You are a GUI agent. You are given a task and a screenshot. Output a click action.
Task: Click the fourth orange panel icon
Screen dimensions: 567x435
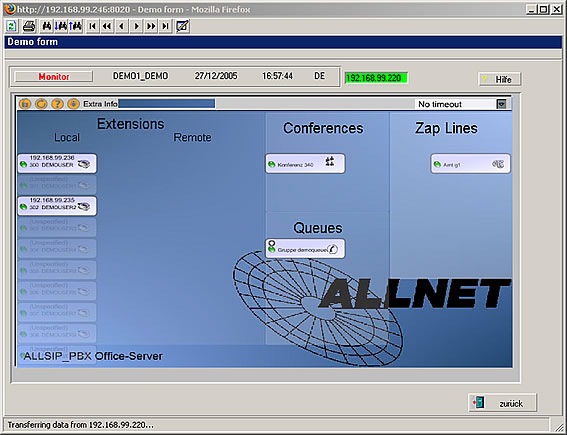click(73, 104)
